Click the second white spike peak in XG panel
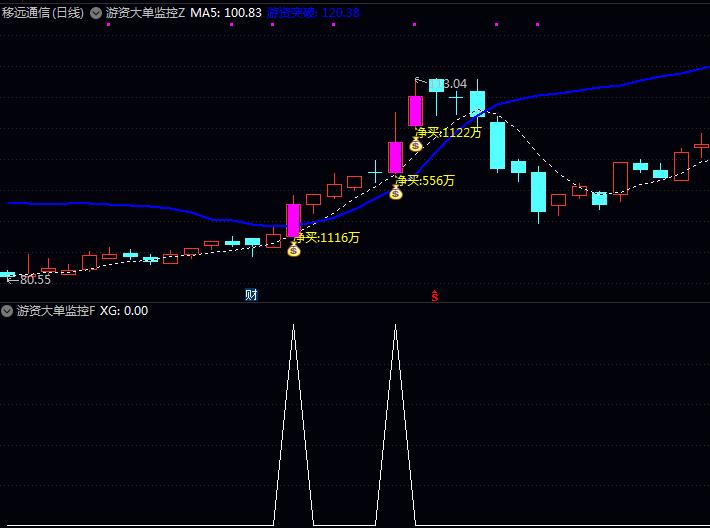 395,326
